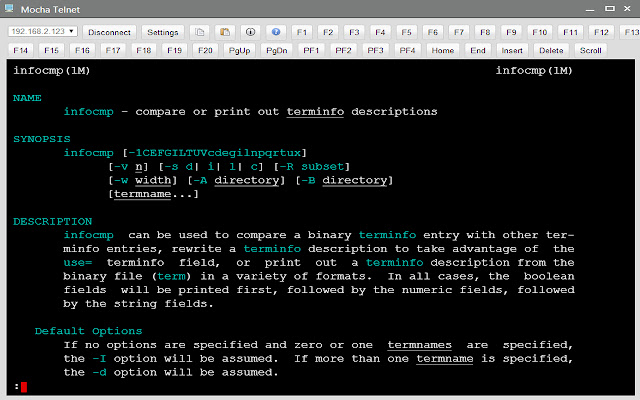Send the F15 key
Image resolution: width=640 pixels, height=400 pixels.
(51, 50)
